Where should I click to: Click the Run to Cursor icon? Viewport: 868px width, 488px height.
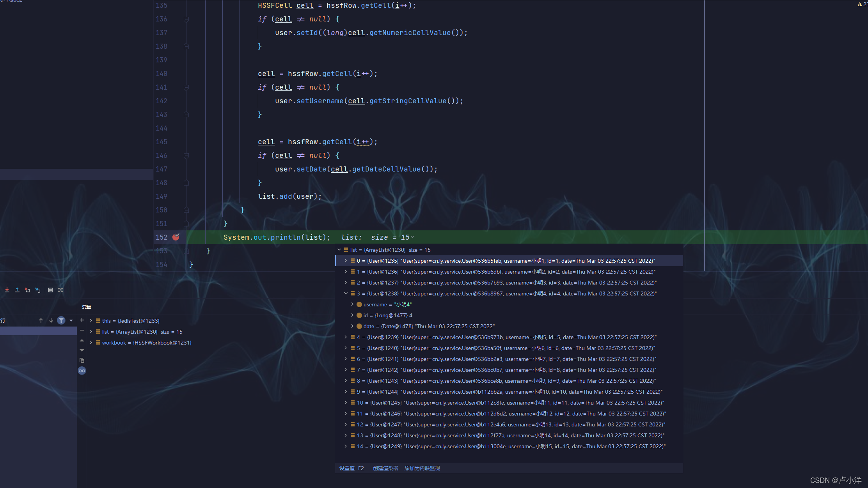coord(38,290)
